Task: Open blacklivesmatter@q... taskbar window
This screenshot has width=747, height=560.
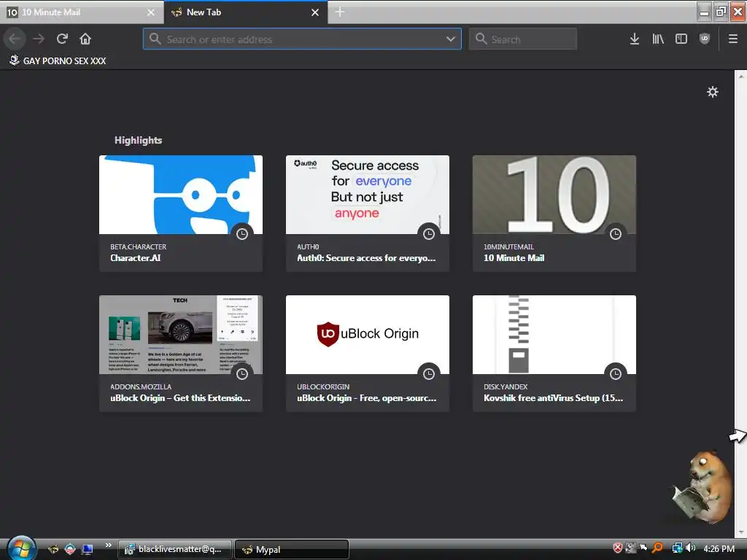Action: (x=175, y=549)
